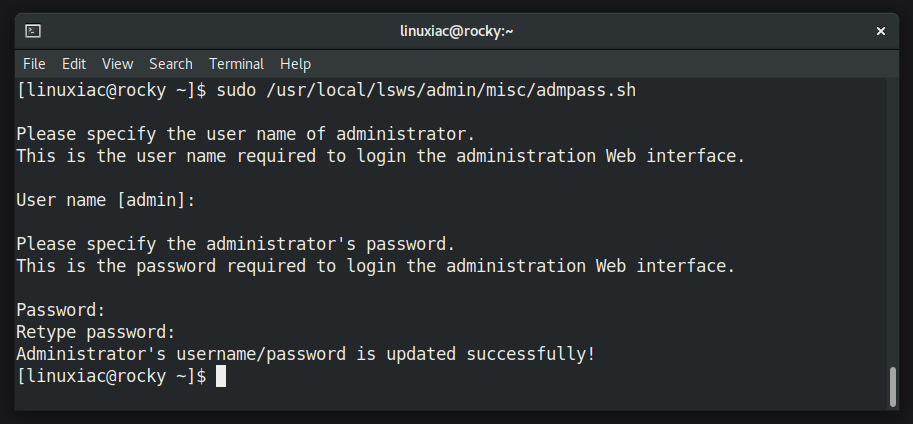Open the Terminal menu
913x424 pixels.
(236, 63)
